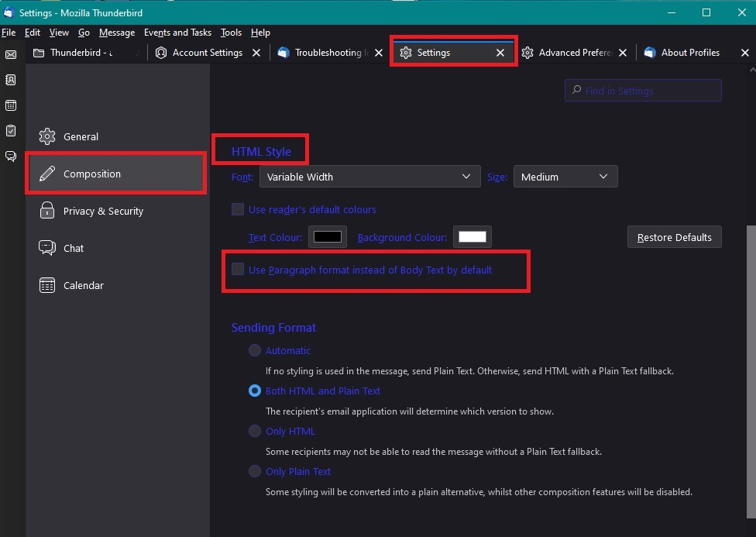The height and width of the screenshot is (537, 756).
Task: Click the Find in Settings search field
Action: tap(643, 91)
